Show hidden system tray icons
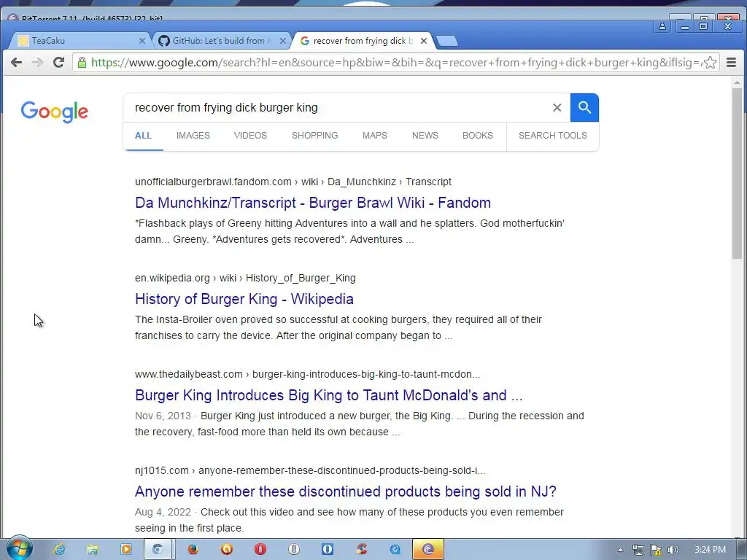Viewport: 747px width, 560px height. (620, 551)
